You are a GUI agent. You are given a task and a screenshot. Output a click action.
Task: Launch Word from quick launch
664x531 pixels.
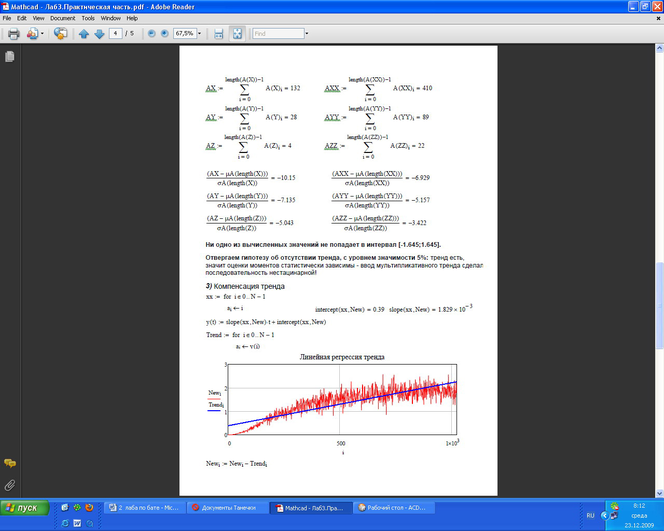click(77, 523)
